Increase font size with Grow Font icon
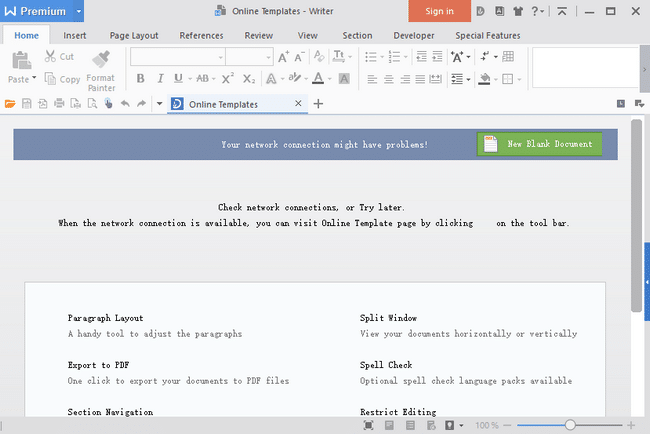 tap(284, 57)
